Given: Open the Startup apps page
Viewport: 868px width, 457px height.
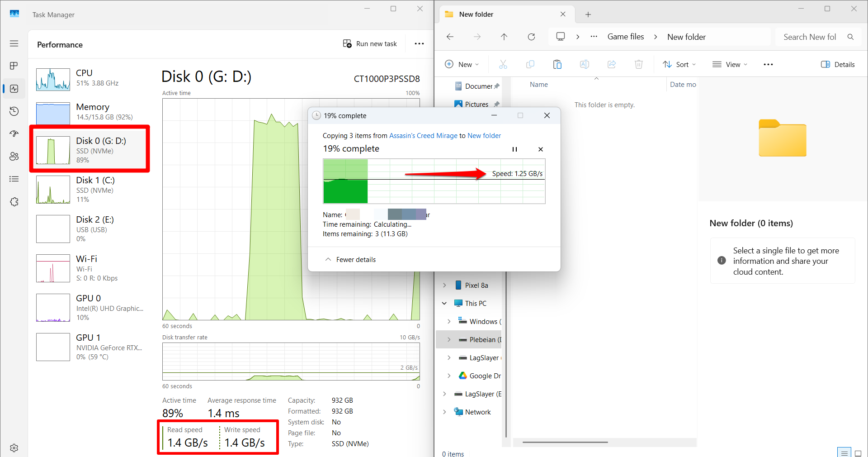Looking at the screenshot, I should [14, 133].
